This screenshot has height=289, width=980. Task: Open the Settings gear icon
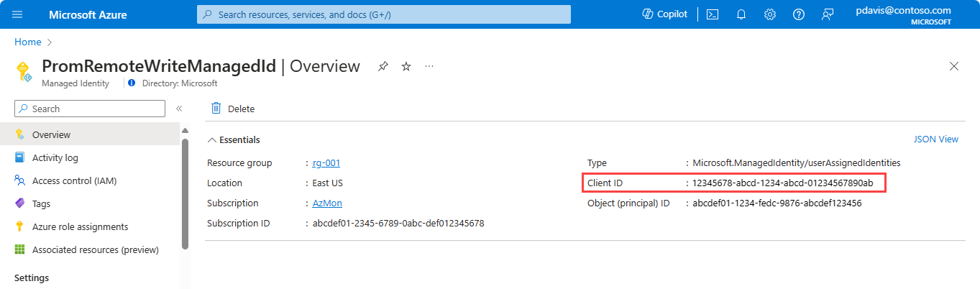coord(770,14)
